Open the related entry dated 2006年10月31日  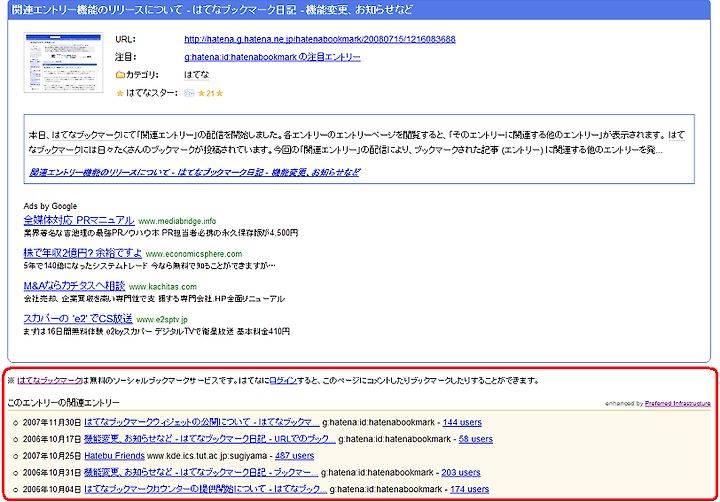click(x=201, y=473)
